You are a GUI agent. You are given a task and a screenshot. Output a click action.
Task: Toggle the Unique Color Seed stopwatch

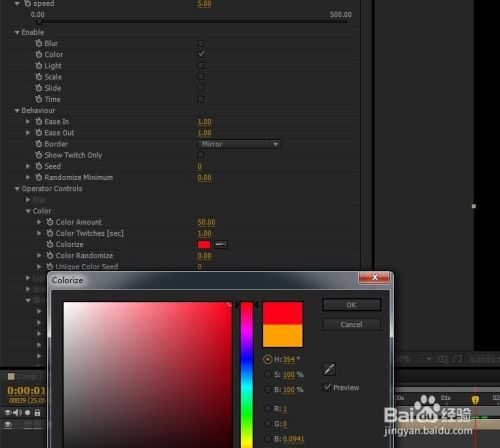pyautogui.click(x=50, y=266)
